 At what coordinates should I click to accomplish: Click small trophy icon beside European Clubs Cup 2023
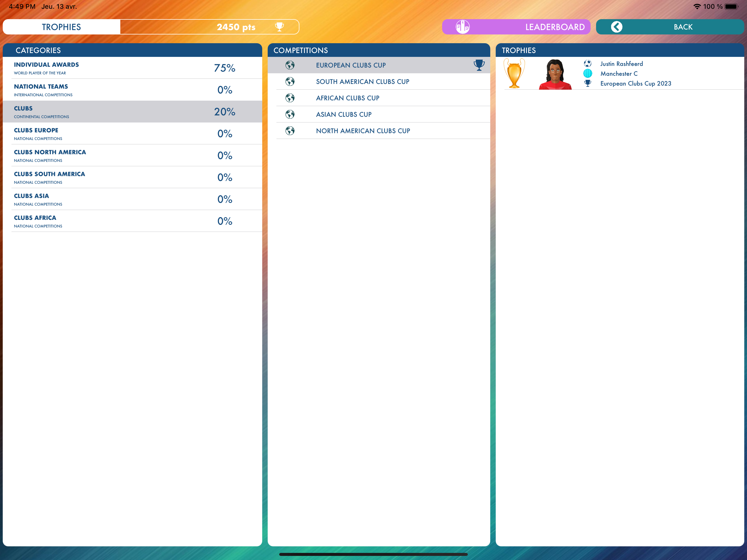pos(588,83)
